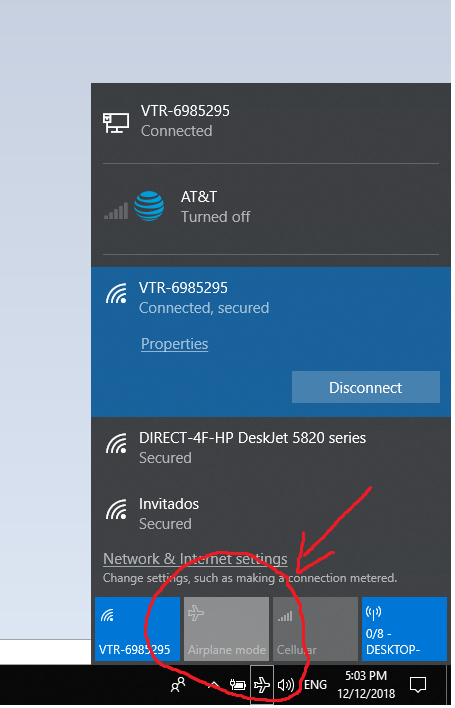The image size is (455, 708).
Task: Click the airplane mode tray icon
Action: point(262,687)
